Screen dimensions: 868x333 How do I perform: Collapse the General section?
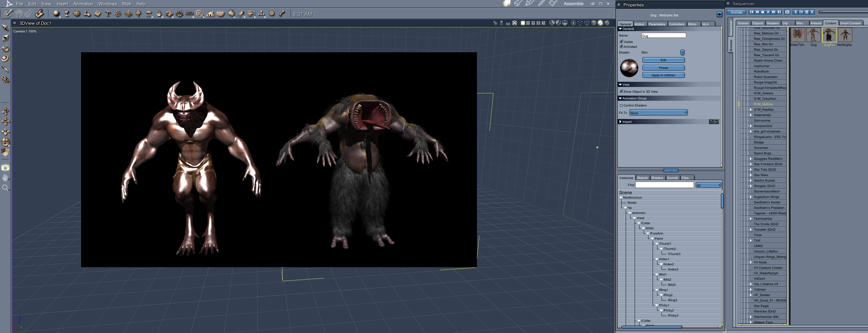620,29
